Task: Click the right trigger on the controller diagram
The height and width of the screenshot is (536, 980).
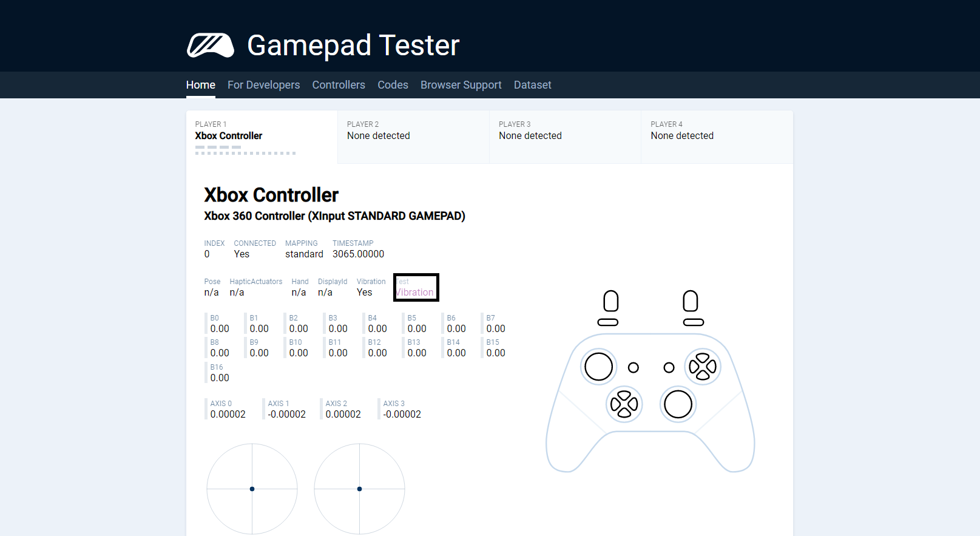Action: [x=691, y=301]
